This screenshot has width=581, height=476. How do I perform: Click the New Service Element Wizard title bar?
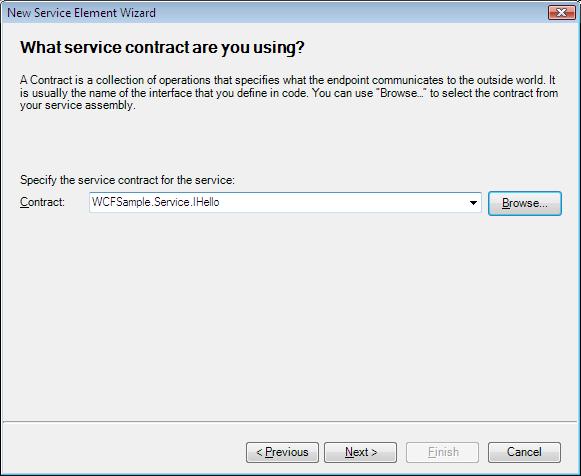point(274,13)
